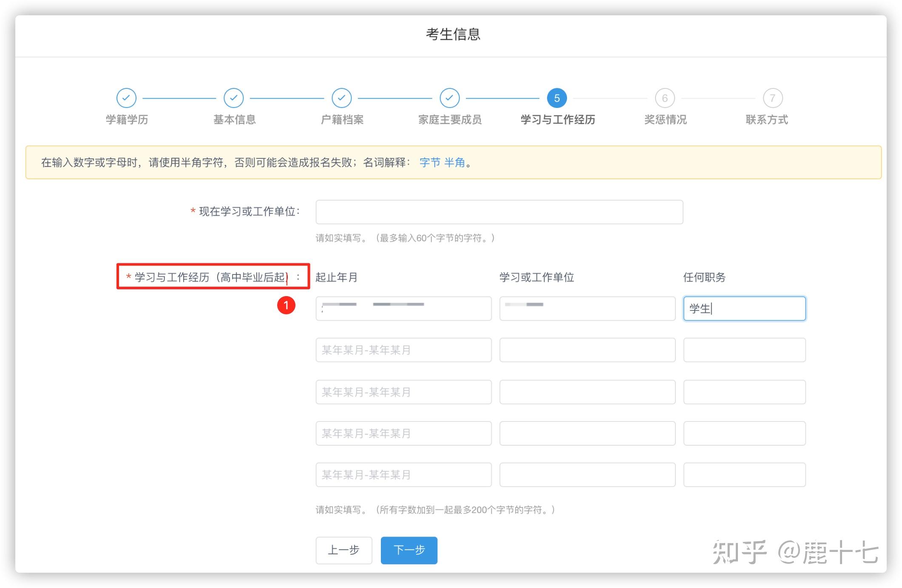Open the 半角 explanation link
This screenshot has height=588, width=902.
pos(454,163)
